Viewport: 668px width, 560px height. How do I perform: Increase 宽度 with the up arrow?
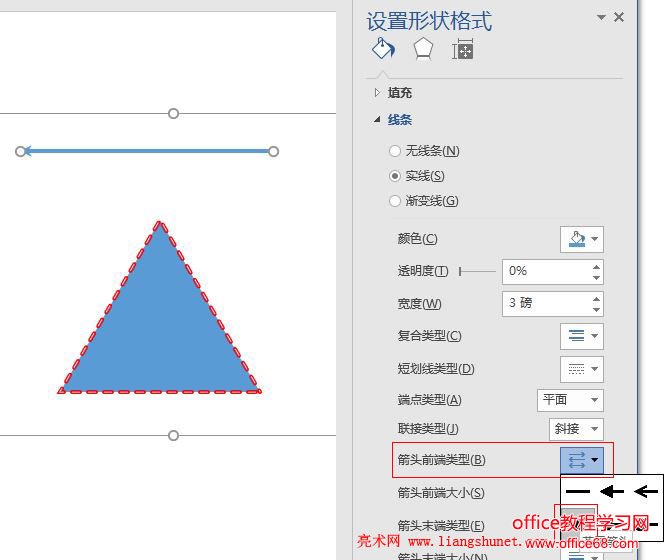click(x=596, y=299)
